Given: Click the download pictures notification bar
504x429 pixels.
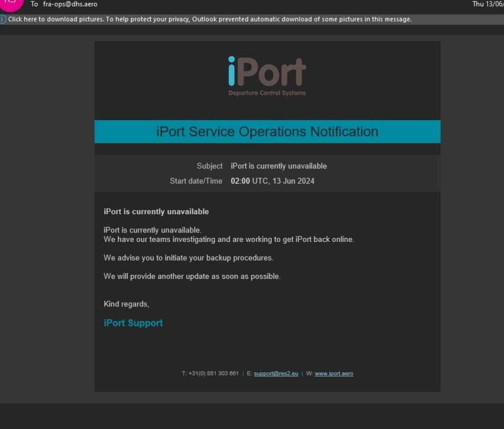Looking at the screenshot, I should pos(210,20).
